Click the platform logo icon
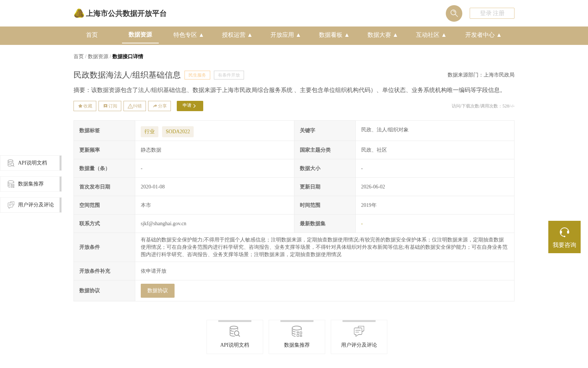588x368 pixels. [x=79, y=13]
